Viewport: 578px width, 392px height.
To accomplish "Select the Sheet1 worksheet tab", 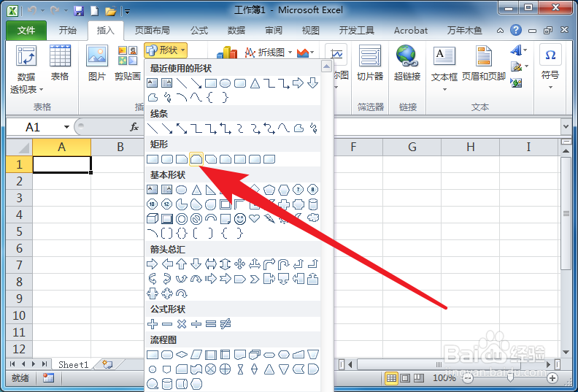I will [x=74, y=365].
